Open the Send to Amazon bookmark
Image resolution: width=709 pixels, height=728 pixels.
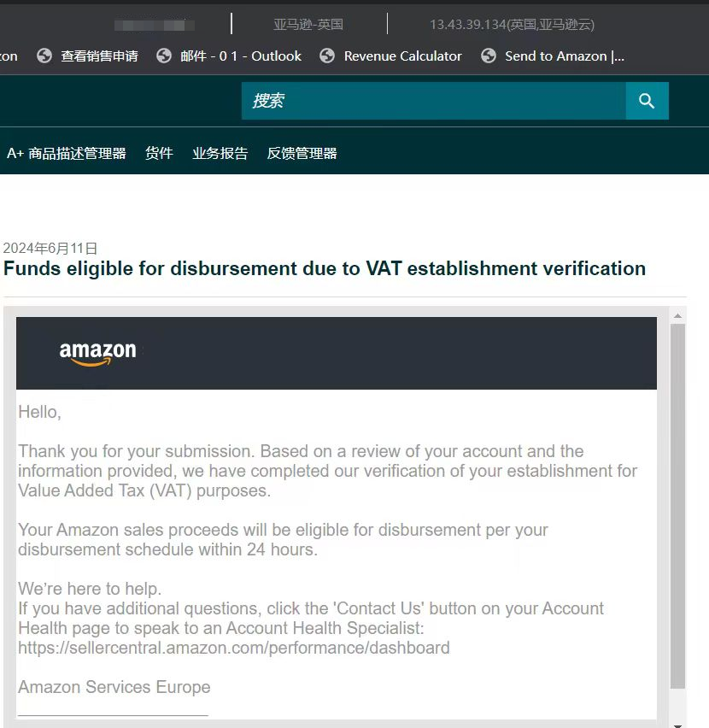pos(565,56)
